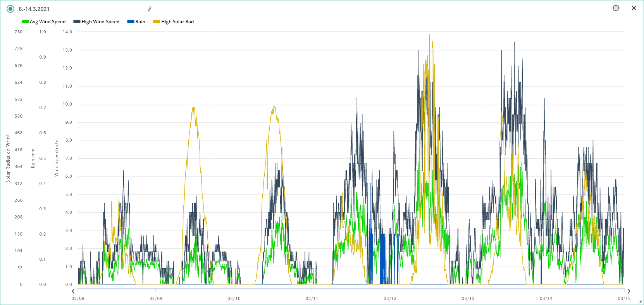This screenshot has width=644, height=305.
Task: Click the yellow High Solar Rad swatch
Action: [157, 22]
